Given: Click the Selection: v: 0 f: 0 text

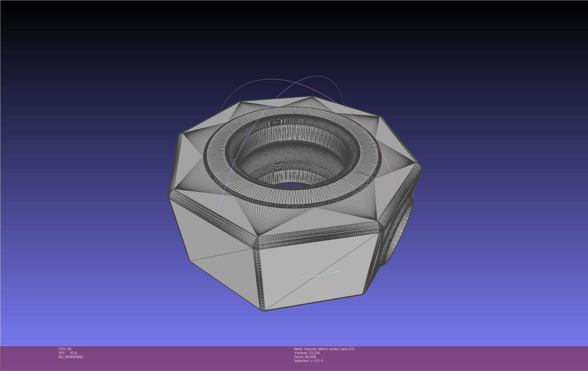Looking at the screenshot, I should click(x=308, y=361).
